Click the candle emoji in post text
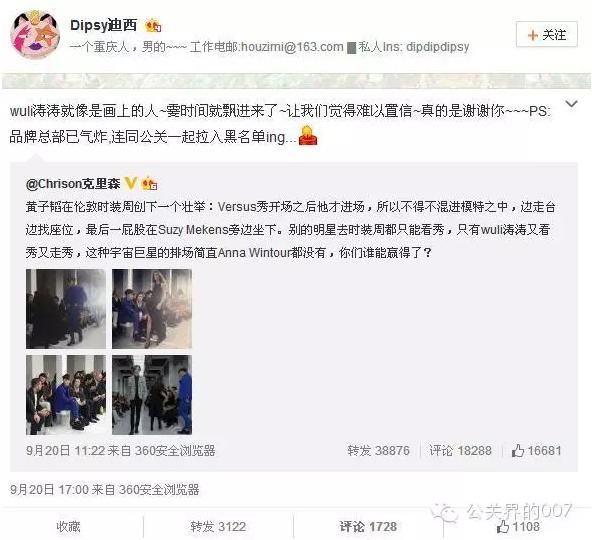 pyautogui.click(x=308, y=136)
